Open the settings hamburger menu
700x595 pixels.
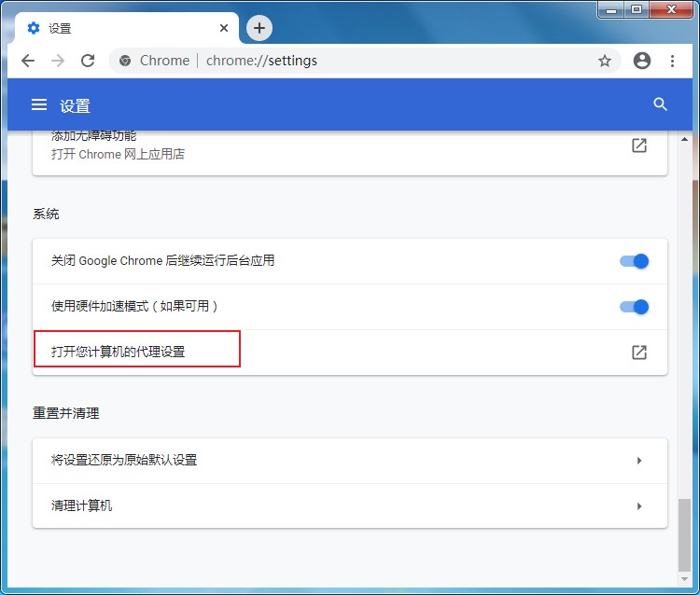[x=39, y=104]
